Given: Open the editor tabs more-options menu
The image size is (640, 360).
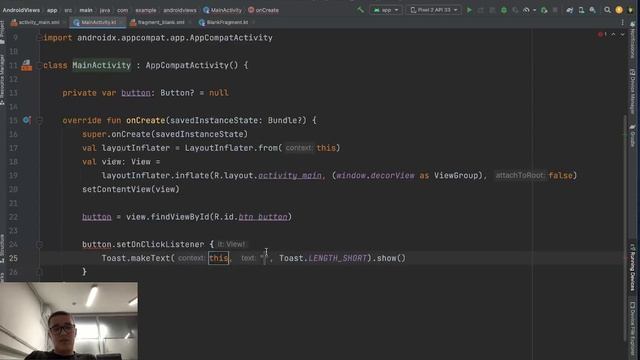Looking at the screenshot, I should tap(622, 22).
